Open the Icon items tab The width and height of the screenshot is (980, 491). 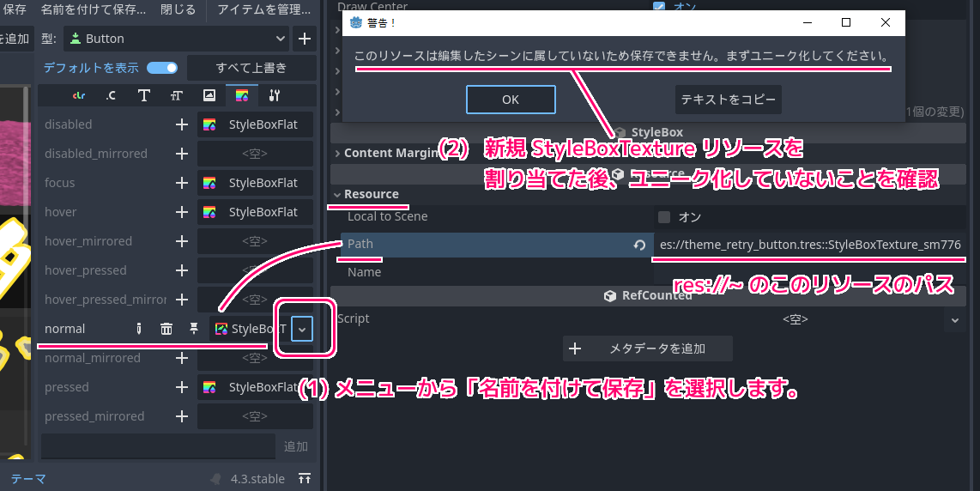pos(209,95)
